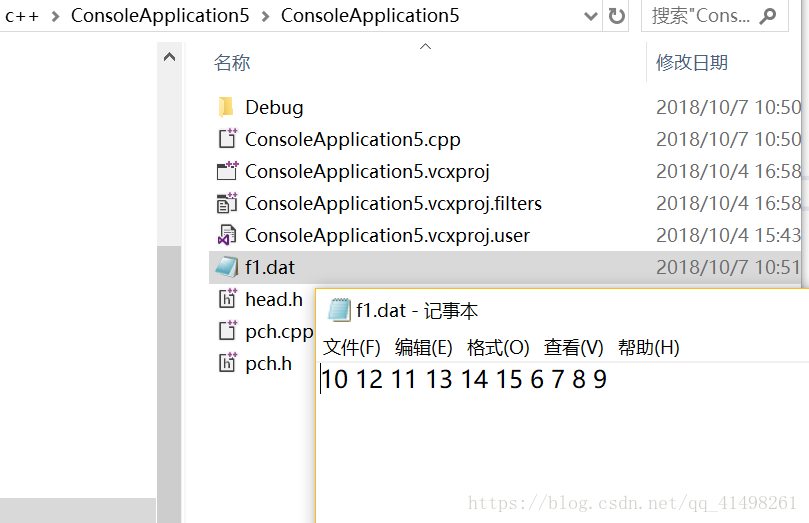
Task: Select the pch.h header file icon
Action: (228, 363)
